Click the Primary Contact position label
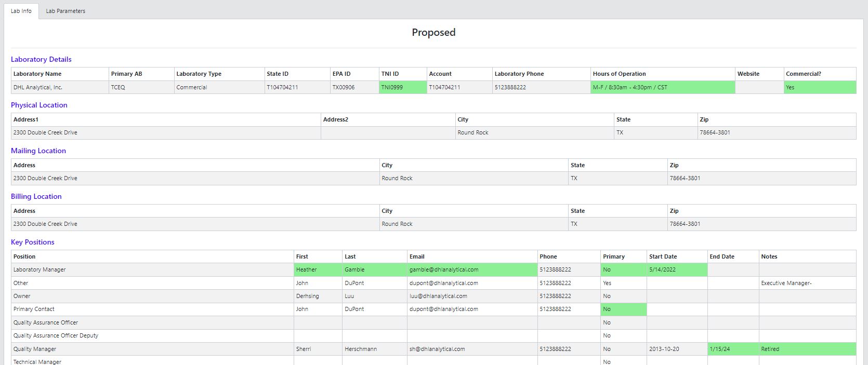 34,309
